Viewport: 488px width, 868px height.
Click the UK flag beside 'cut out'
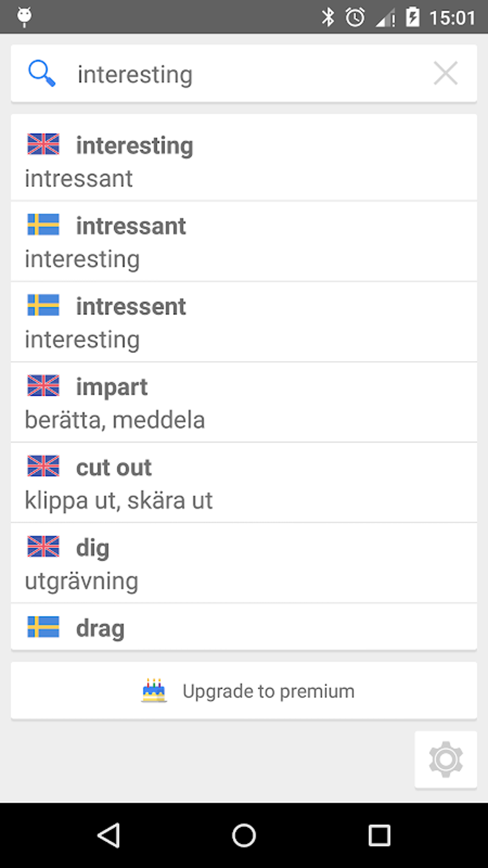(43, 466)
